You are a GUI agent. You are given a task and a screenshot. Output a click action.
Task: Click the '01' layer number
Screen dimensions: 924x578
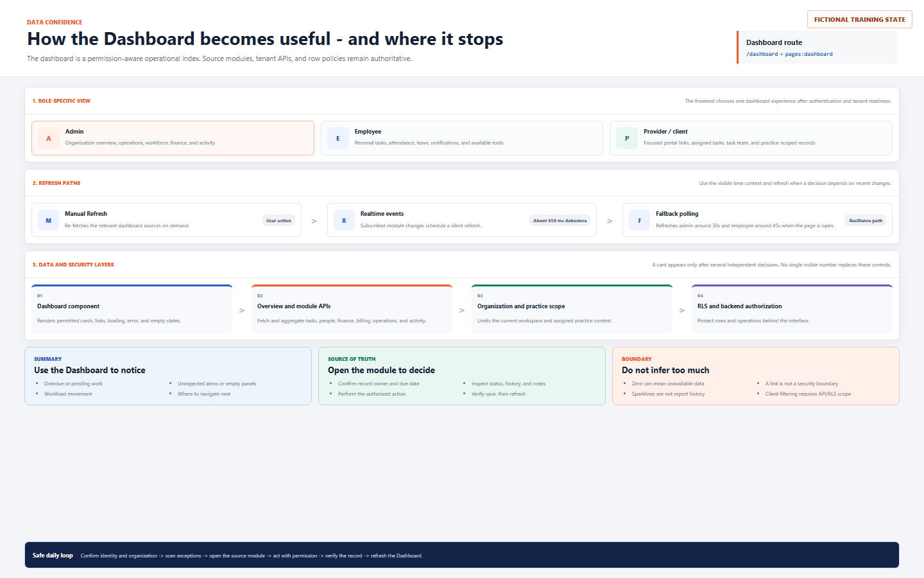pos(40,296)
